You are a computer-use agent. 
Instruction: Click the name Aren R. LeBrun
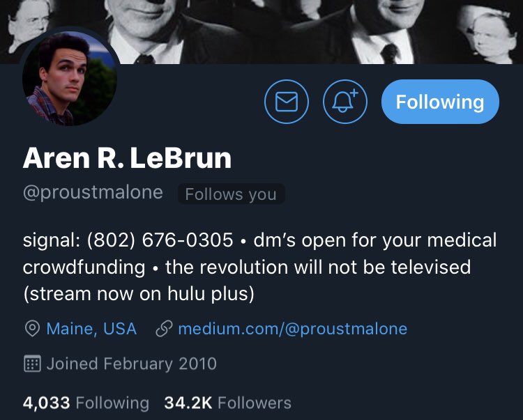[127, 158]
